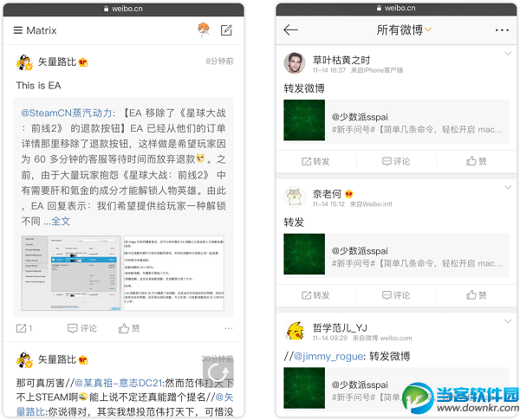Like 奈老何's post via 赞
520x420 pixels.
pyautogui.click(x=476, y=295)
